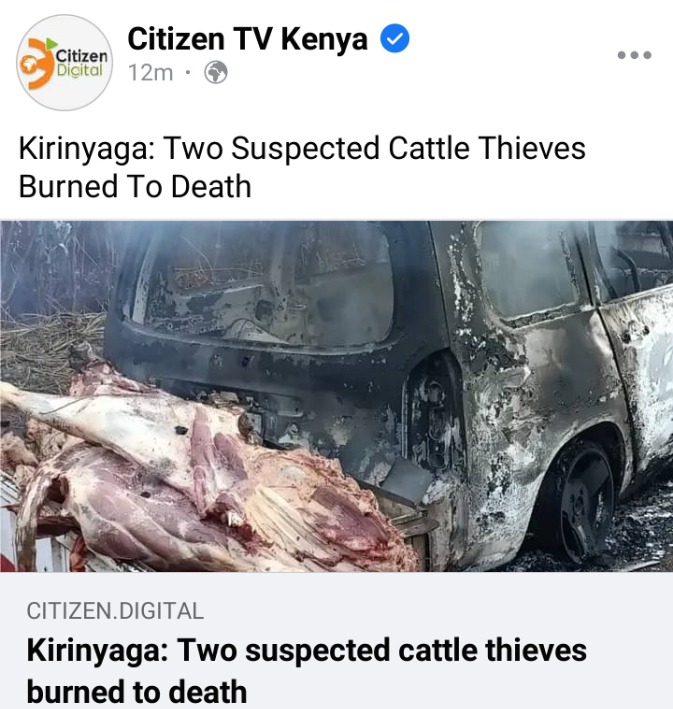This screenshot has width=673, height=709.
Task: Select the gray link preview card footer
Action: coord(336,640)
